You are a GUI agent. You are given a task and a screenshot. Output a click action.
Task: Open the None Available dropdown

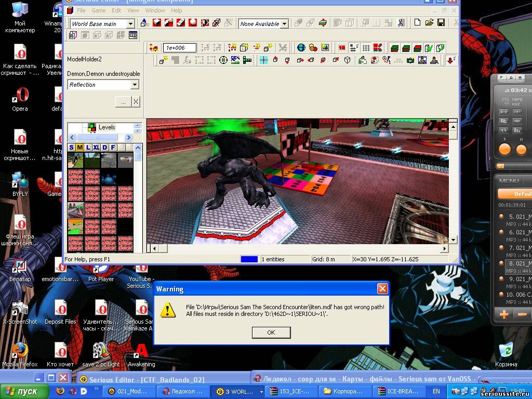[285, 24]
